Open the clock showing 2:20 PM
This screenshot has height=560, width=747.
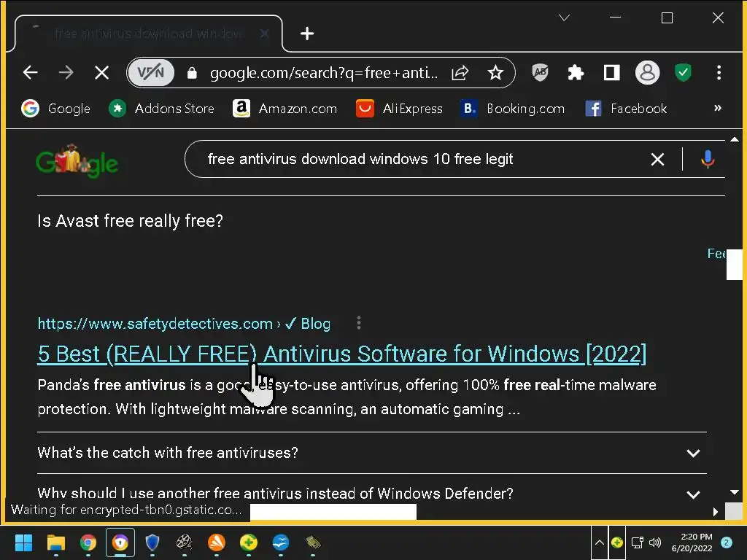[692, 542]
